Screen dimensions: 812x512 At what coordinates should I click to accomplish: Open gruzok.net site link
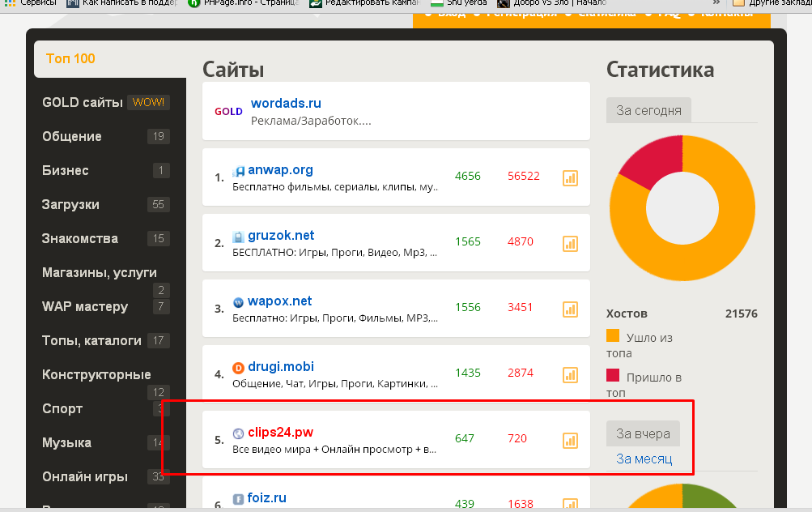(x=281, y=235)
